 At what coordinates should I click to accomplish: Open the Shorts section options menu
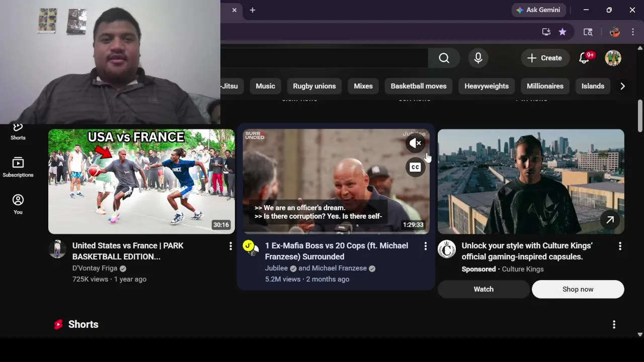coord(614,325)
